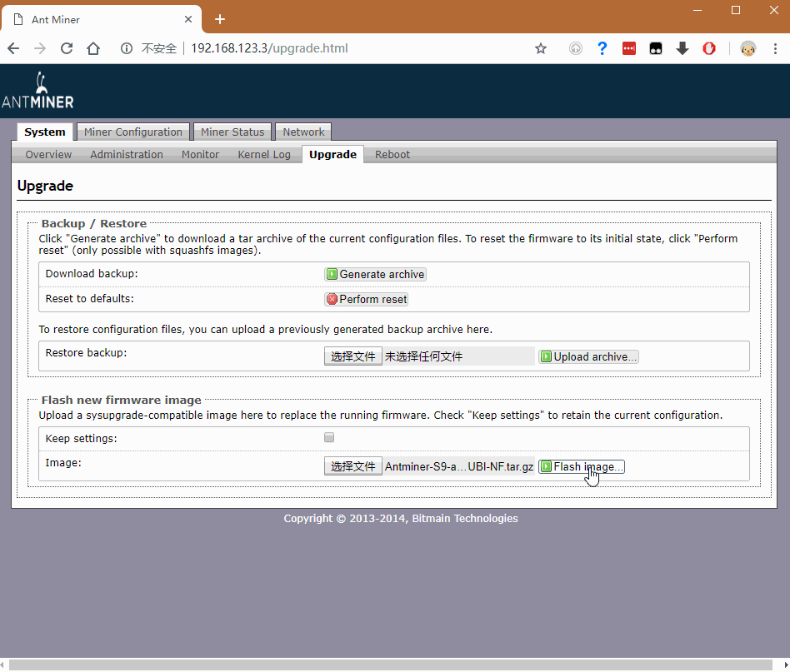The height and width of the screenshot is (672, 790).
Task: Open the black square Tampermonkey extension
Action: coord(656,48)
